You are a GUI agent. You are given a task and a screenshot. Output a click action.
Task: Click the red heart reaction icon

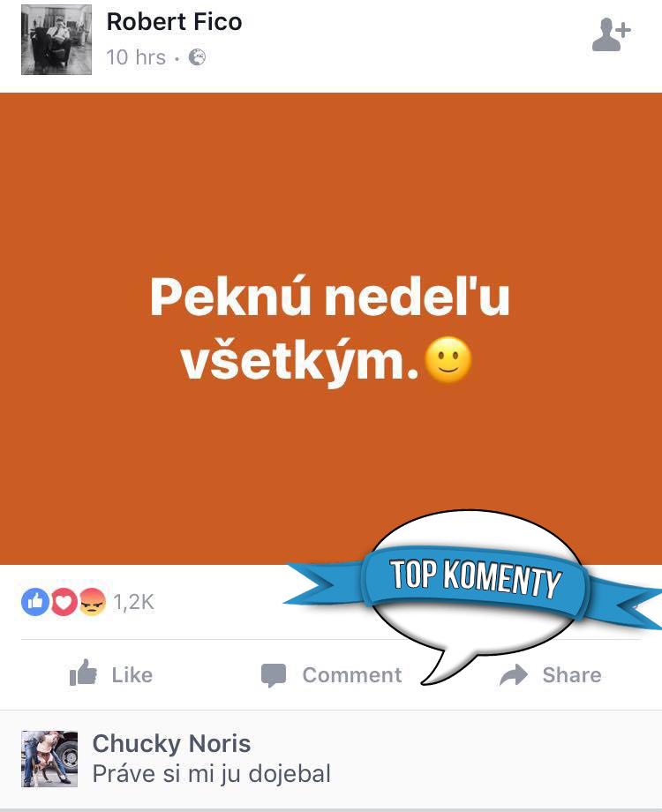(64, 602)
